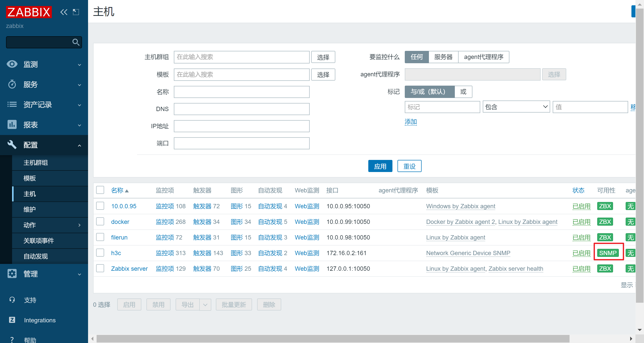Expand the 管理 menu section
Image resolution: width=644 pixels, height=343 pixels.
click(79, 274)
